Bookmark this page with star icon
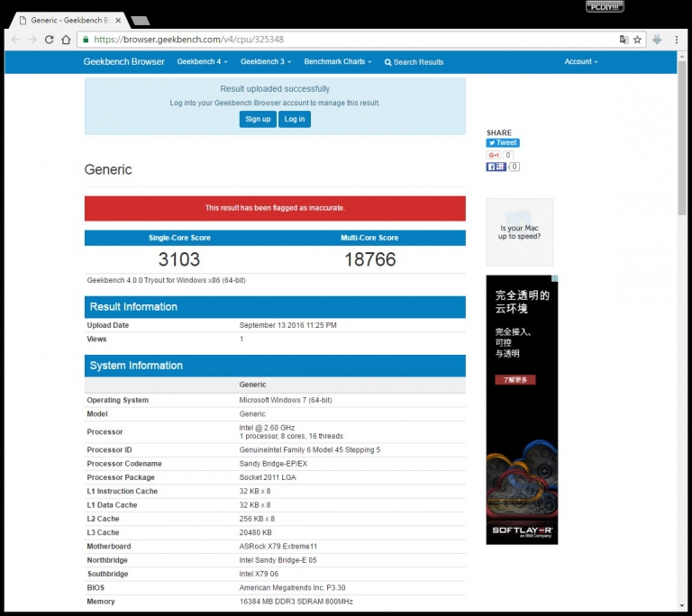The image size is (692, 616). (637, 40)
